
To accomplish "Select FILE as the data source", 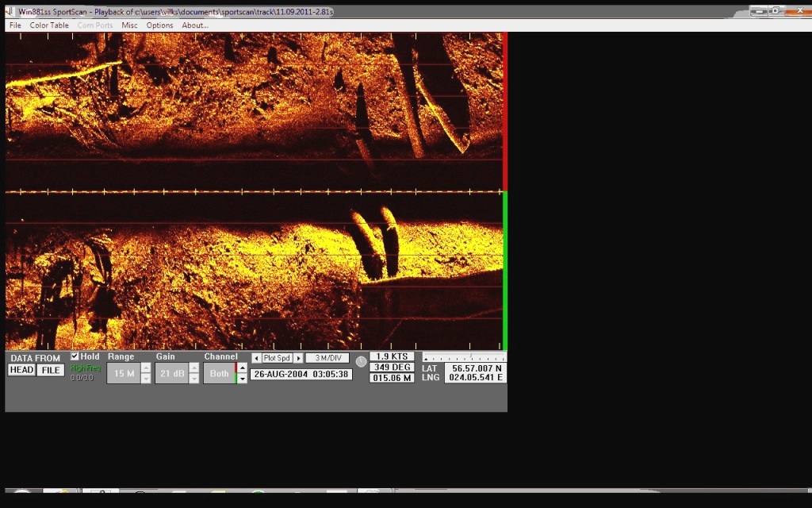I will click(x=51, y=371).
